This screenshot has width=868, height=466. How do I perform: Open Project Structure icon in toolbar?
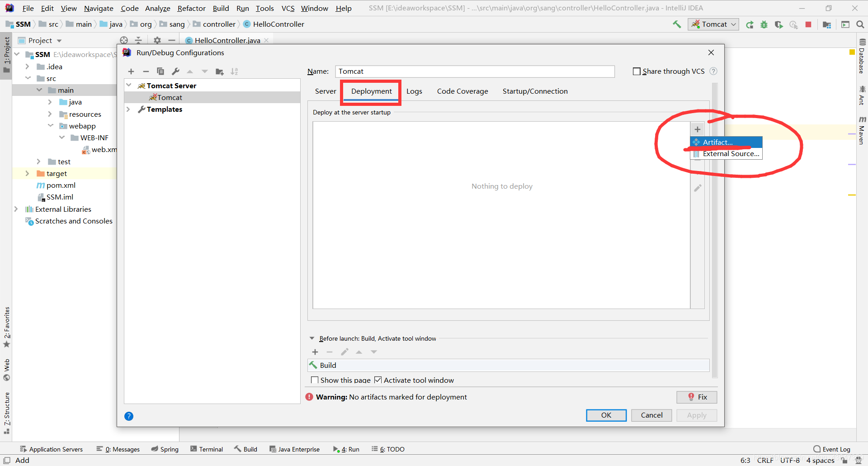pos(827,24)
